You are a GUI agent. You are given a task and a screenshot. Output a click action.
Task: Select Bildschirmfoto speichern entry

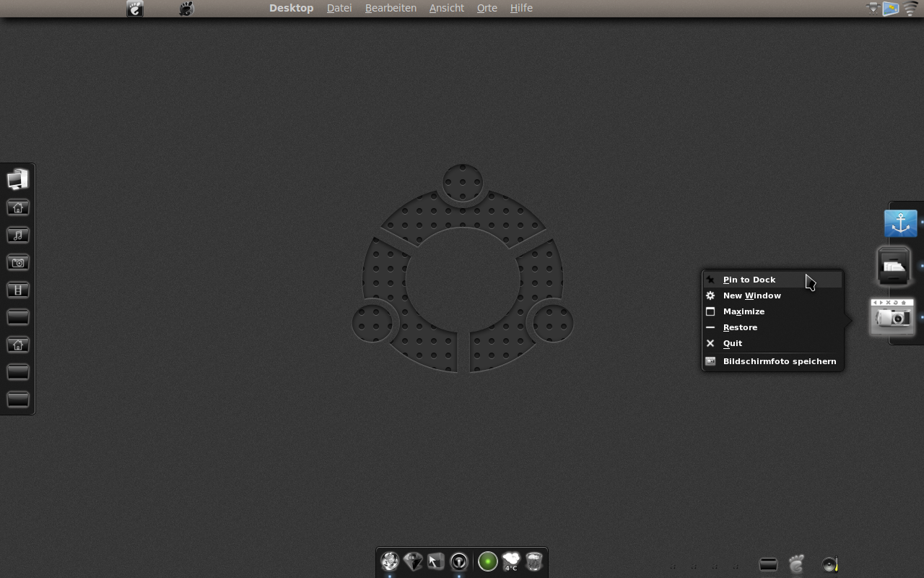[x=772, y=361]
